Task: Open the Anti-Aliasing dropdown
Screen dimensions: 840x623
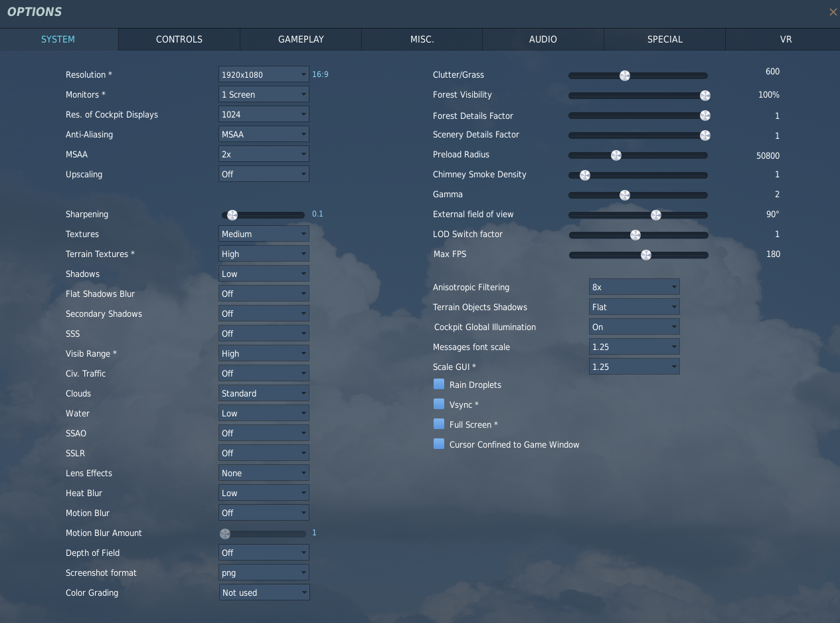Action: pyautogui.click(x=264, y=134)
